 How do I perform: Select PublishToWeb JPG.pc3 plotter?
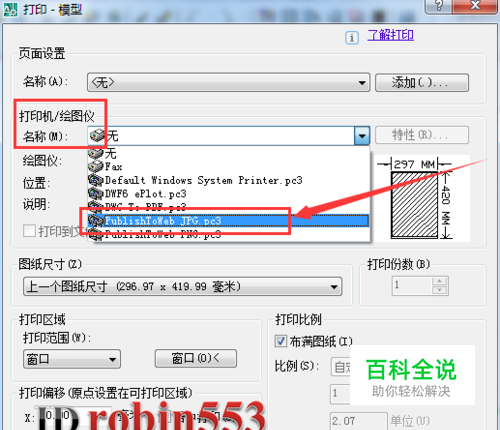[229, 221]
